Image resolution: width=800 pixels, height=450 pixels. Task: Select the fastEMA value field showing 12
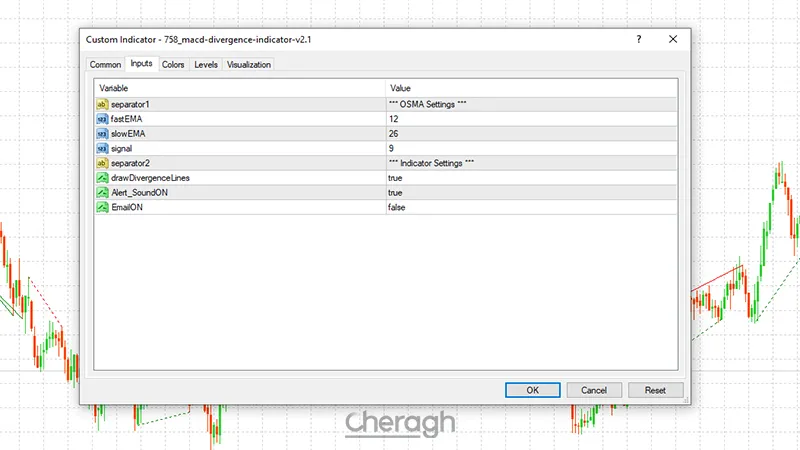(x=394, y=118)
